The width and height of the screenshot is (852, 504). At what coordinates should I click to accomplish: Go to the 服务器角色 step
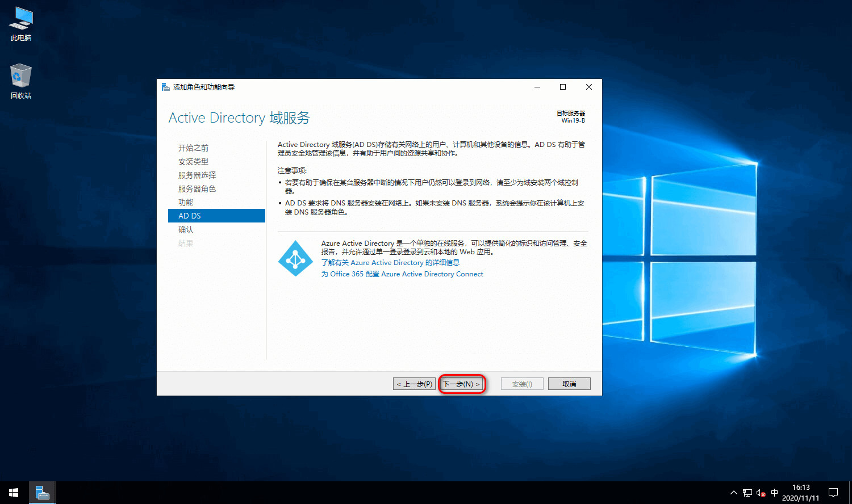[x=197, y=188]
